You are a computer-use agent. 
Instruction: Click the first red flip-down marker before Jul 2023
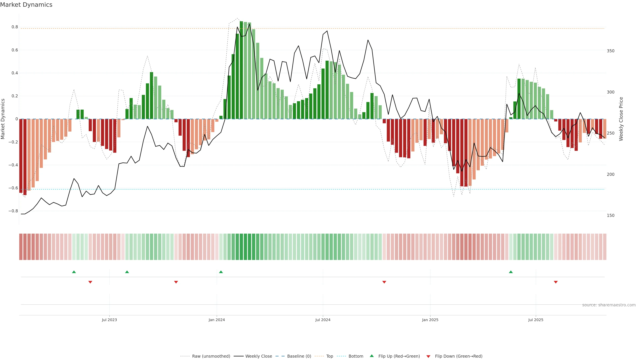[x=90, y=282]
